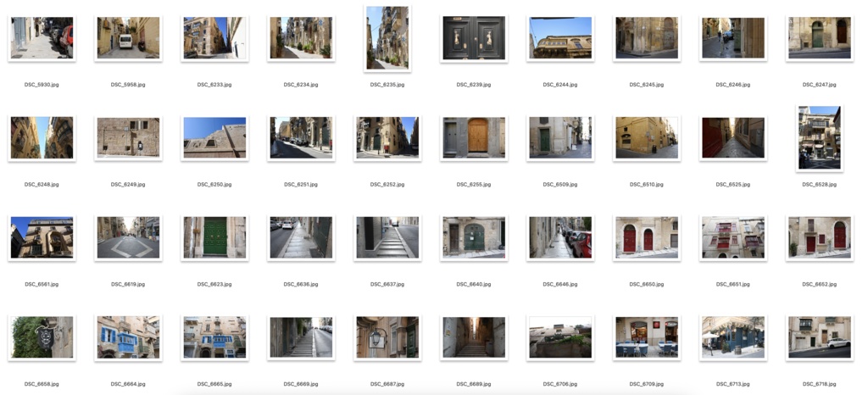Select the filename label DSC_6239.jpg
Screen dimensions: 868x395
474,85
